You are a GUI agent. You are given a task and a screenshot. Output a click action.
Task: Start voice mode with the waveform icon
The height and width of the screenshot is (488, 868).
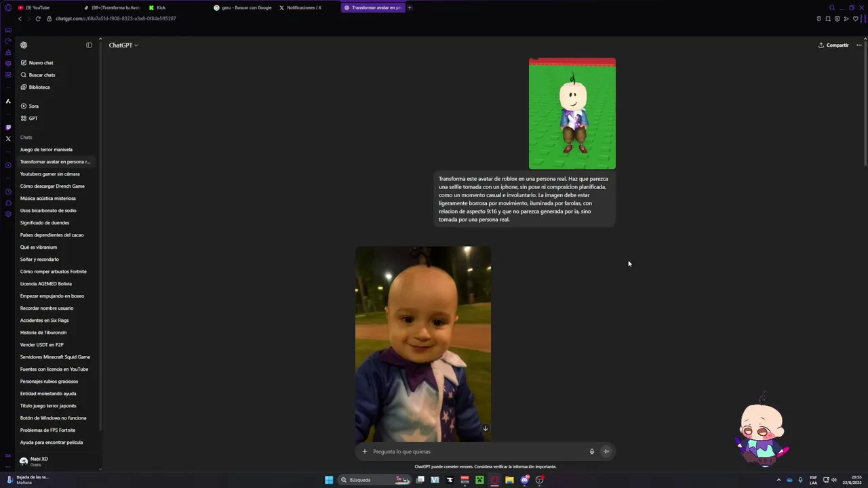606,451
